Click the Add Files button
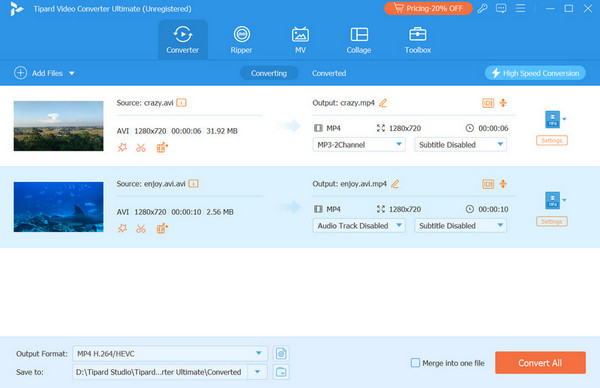This screenshot has width=600, height=388. click(38, 73)
